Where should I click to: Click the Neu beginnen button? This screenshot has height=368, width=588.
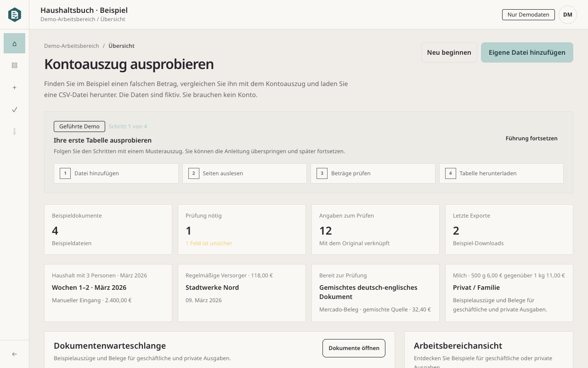click(449, 52)
